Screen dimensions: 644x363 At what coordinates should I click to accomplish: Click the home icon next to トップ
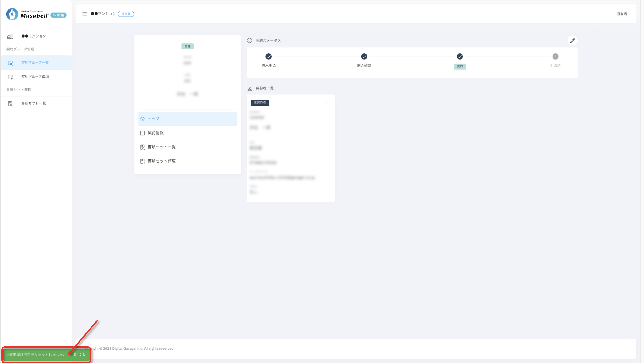click(x=143, y=119)
